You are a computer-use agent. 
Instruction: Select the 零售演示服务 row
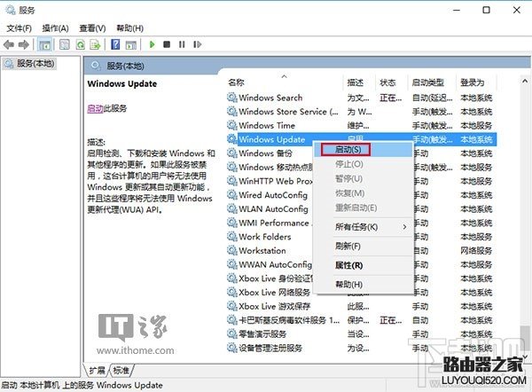point(361,334)
